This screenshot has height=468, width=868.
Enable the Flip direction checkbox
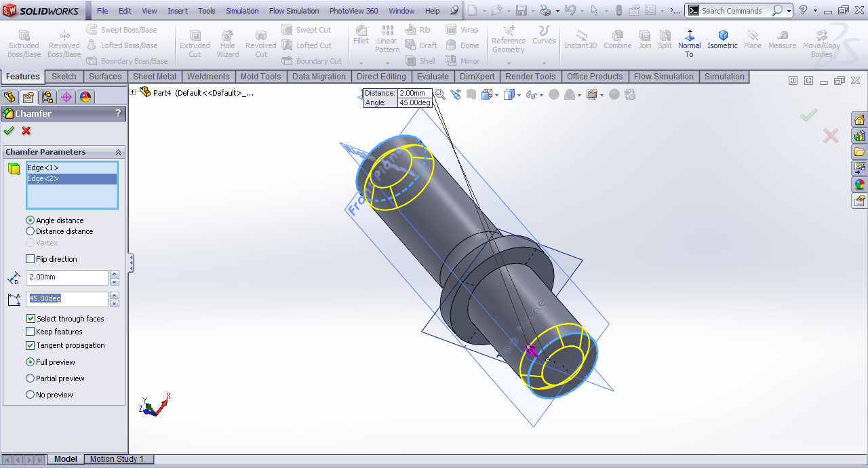[x=31, y=259]
